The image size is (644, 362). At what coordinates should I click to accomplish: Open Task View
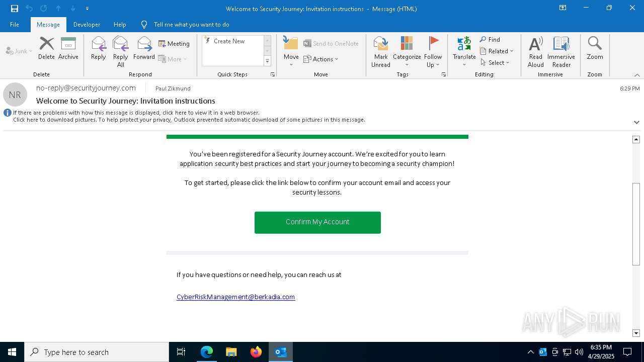coord(181,352)
